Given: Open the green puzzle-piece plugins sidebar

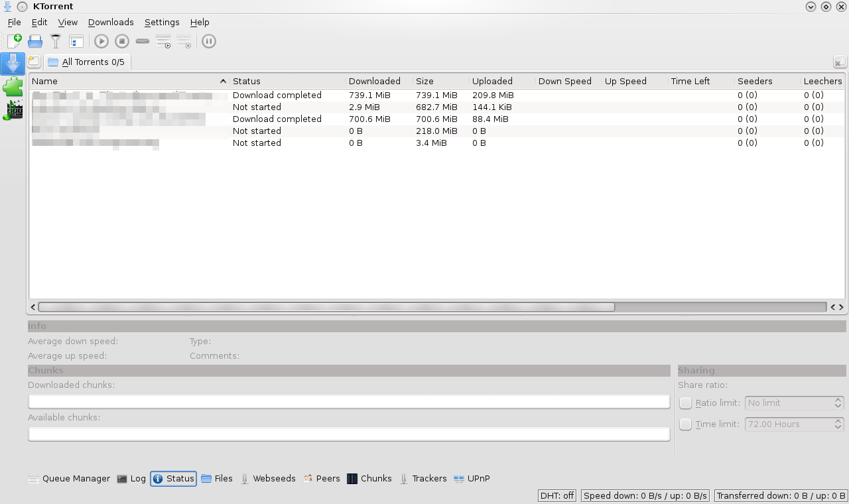Looking at the screenshot, I should point(13,87).
